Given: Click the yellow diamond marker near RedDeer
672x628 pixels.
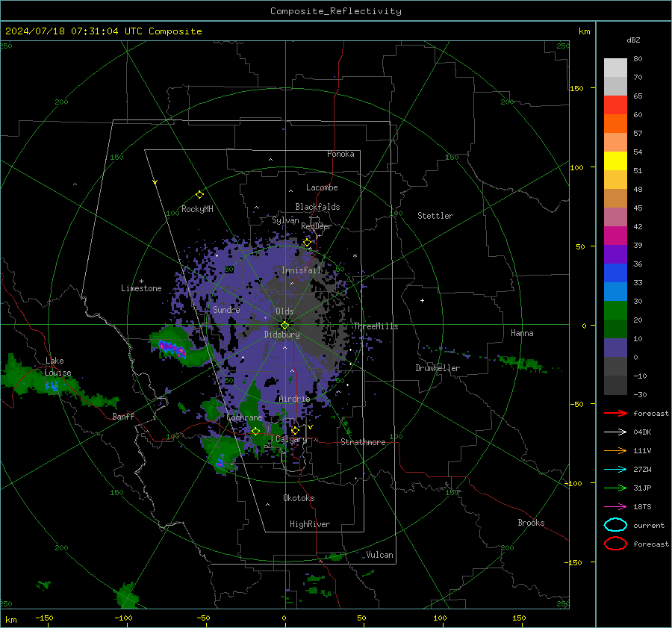Looking at the screenshot, I should [x=307, y=243].
